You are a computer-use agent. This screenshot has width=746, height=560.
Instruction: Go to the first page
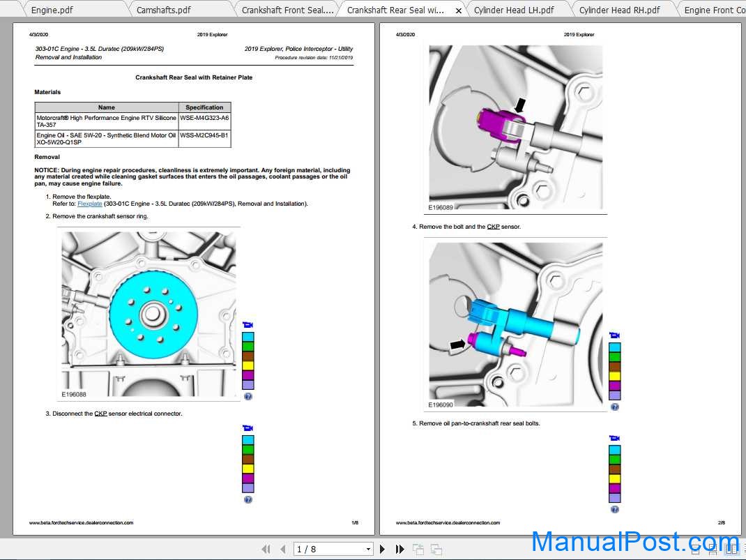coord(266,549)
